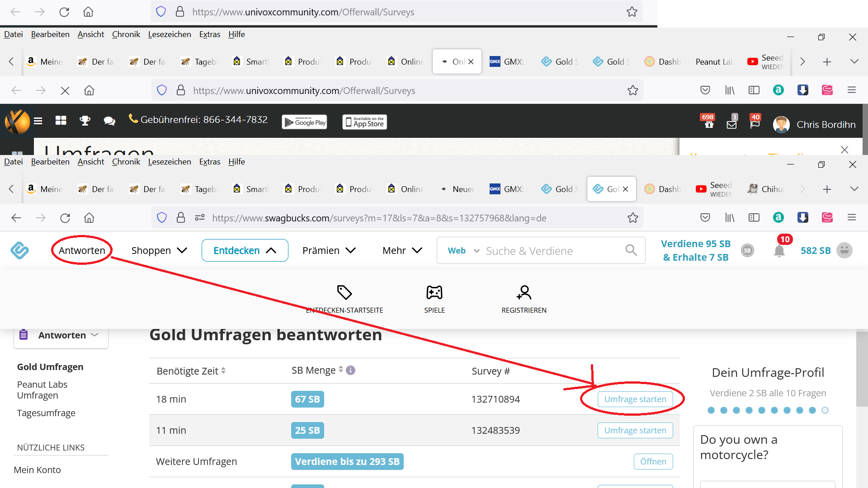
Task: Expand the Antworten sidebar dropdown
Action: click(61, 335)
